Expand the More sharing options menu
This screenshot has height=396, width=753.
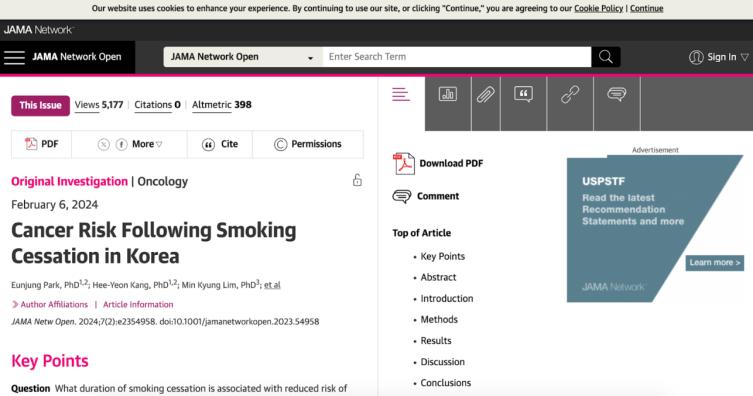click(147, 144)
